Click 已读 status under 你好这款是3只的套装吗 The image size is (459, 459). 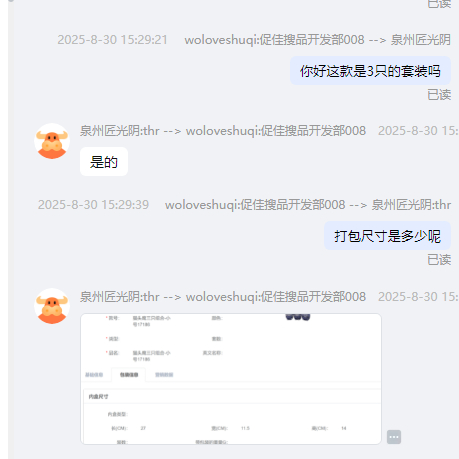click(x=439, y=95)
